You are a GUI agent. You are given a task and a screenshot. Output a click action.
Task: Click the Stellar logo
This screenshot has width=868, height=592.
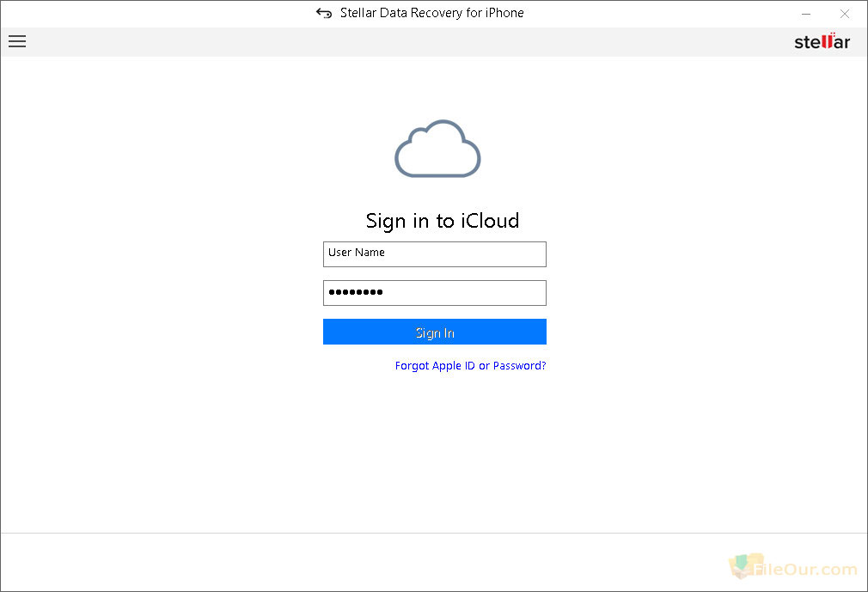tap(822, 41)
